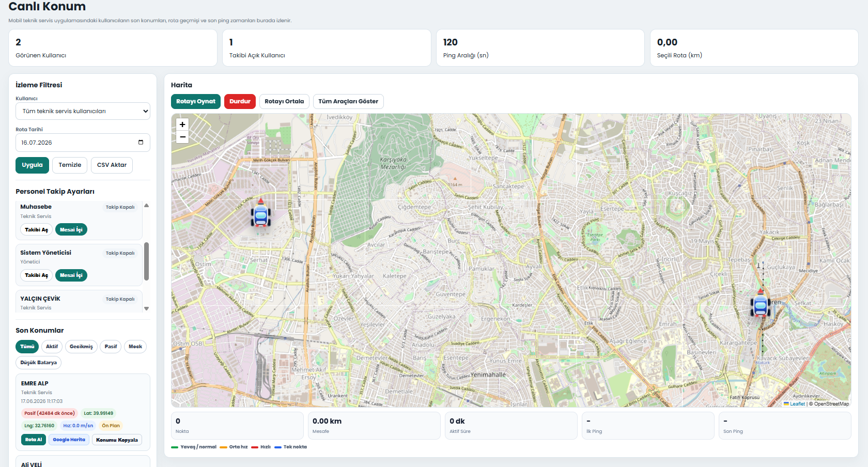This screenshot has width=868, height=467.
Task: Click the personnel list scrollbar thumb
Action: pyautogui.click(x=146, y=261)
